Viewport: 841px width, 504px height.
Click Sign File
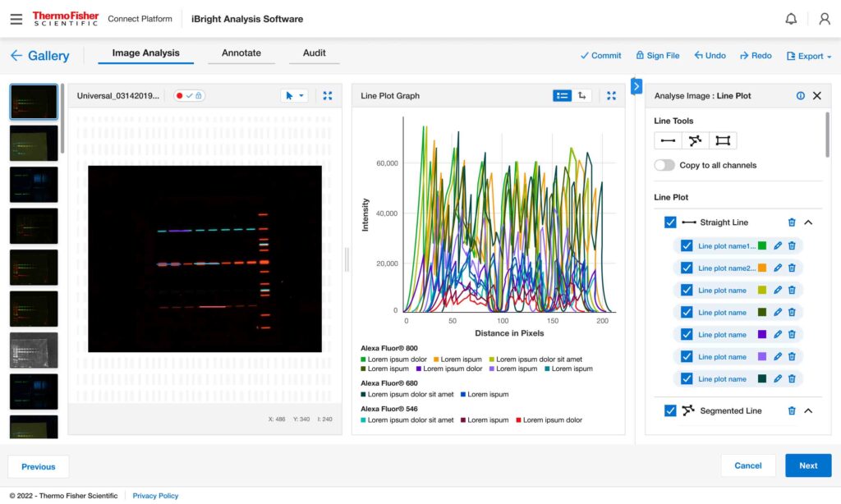(658, 55)
